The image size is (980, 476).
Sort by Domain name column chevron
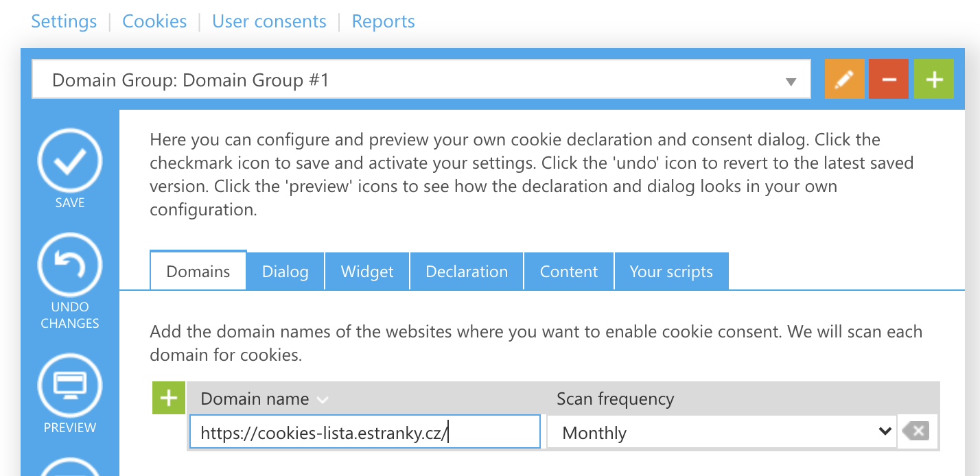click(x=323, y=399)
